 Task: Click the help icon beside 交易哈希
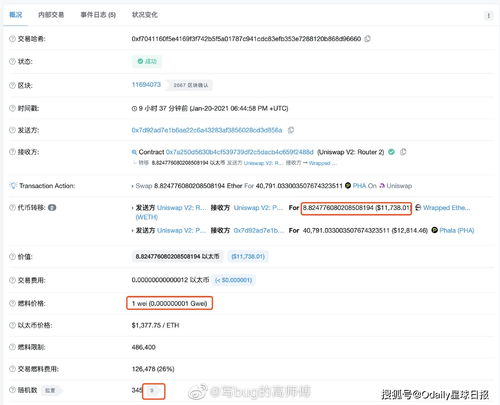tap(12, 39)
